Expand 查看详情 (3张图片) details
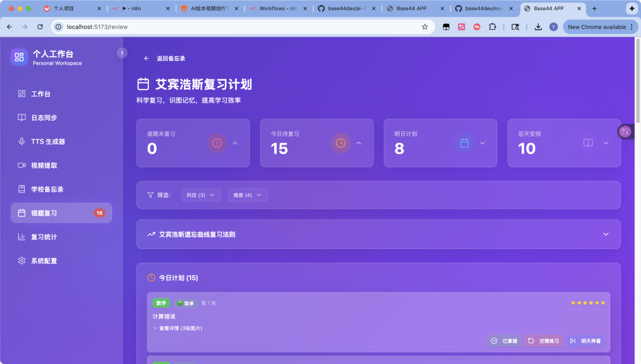The image size is (641, 364). [177, 328]
